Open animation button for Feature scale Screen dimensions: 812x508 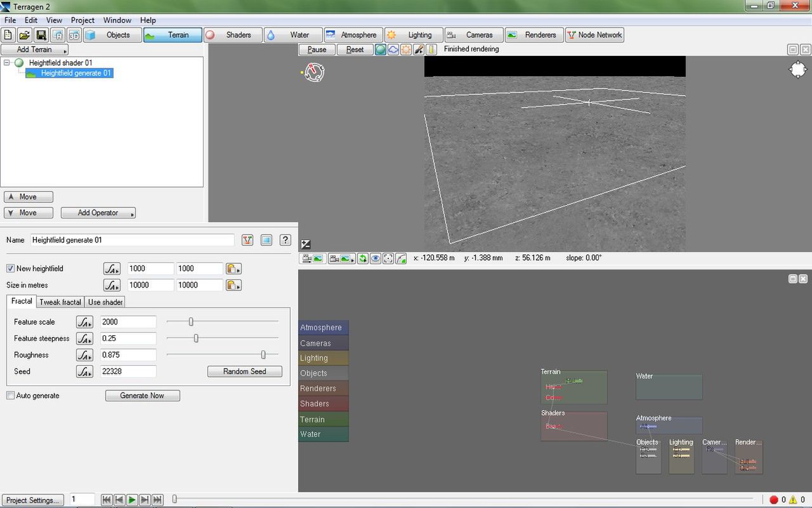pos(84,322)
